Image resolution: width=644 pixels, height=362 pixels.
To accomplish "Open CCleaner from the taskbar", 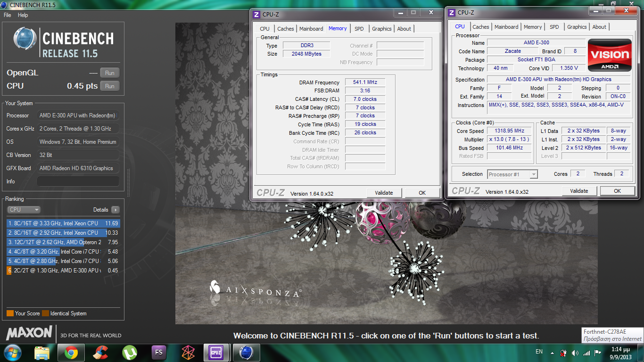I will (100, 353).
